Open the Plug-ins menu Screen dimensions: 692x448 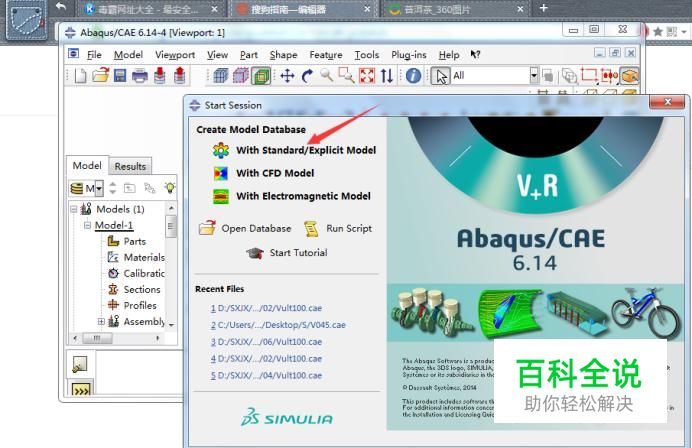409,55
